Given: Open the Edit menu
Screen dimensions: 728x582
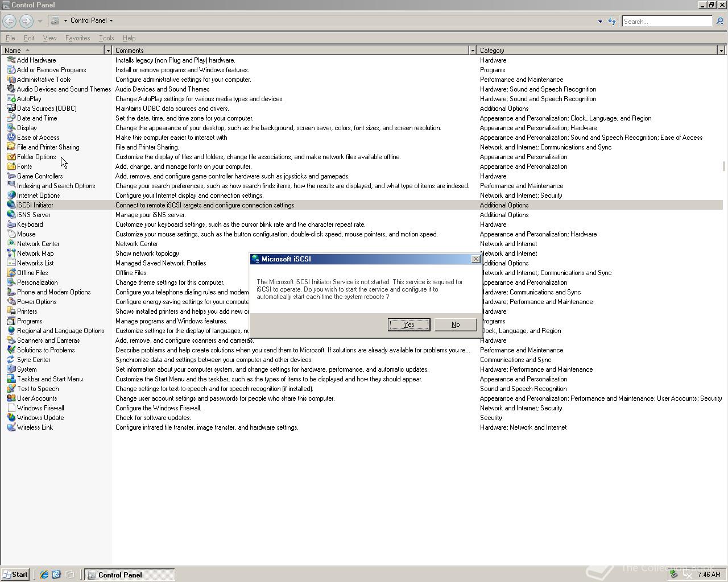Looking at the screenshot, I should [29, 38].
